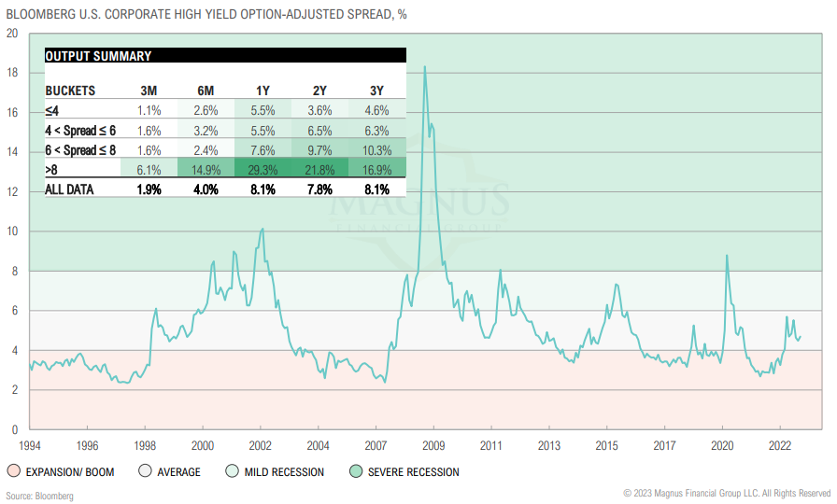Click the Average legend color circle
The width and height of the screenshot is (837, 504).
(145, 471)
